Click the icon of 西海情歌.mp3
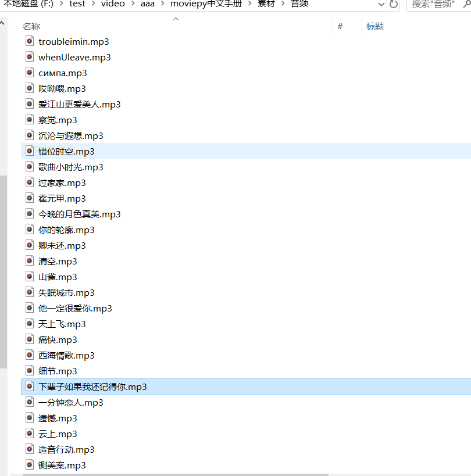This screenshot has height=476, width=471. pos(30,355)
